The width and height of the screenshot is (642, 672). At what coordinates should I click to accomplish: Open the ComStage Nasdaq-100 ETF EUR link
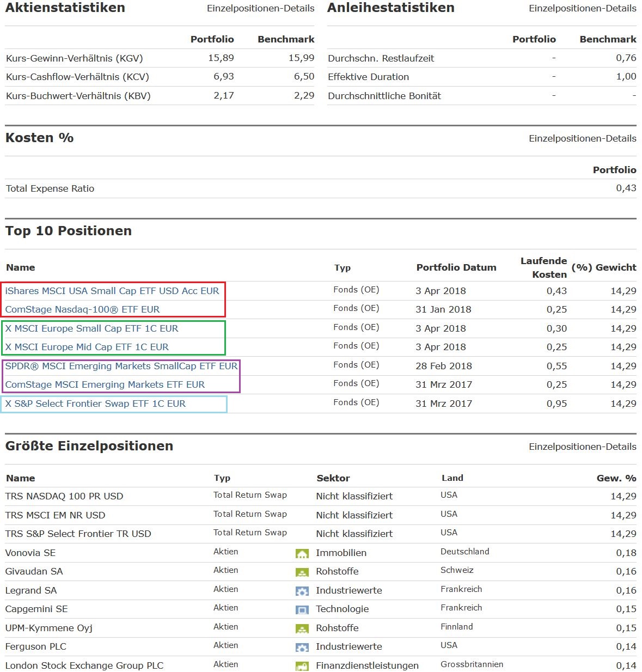pos(82,309)
